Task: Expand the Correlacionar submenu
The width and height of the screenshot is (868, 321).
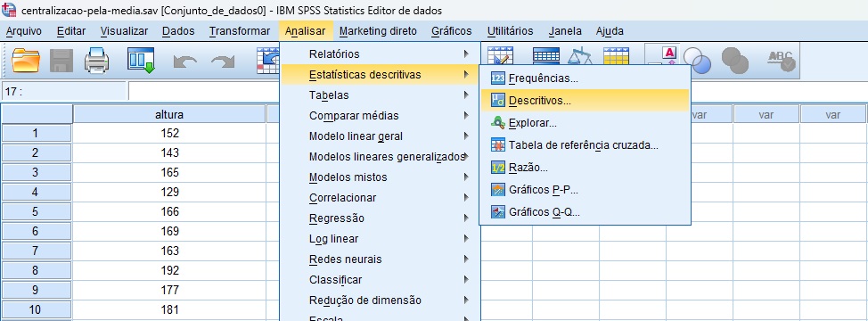Action: coord(380,198)
